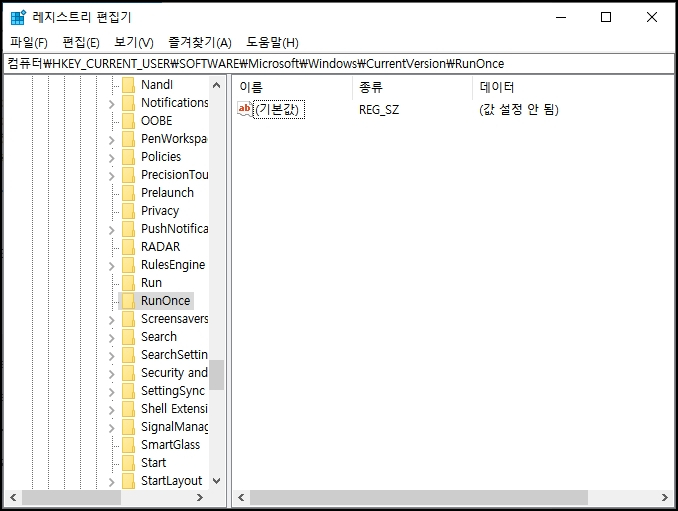
Task: Select the RunOnce tree label
Action: 166,301
